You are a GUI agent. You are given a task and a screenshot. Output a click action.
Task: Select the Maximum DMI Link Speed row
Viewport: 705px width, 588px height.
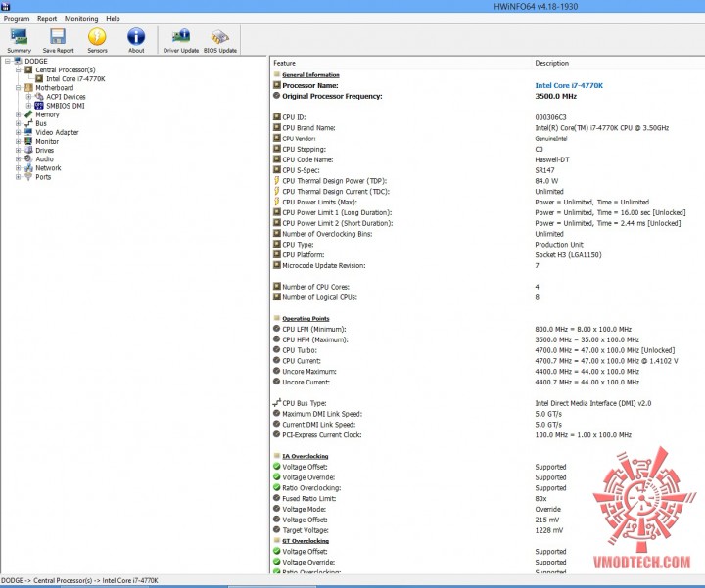[x=488, y=414]
